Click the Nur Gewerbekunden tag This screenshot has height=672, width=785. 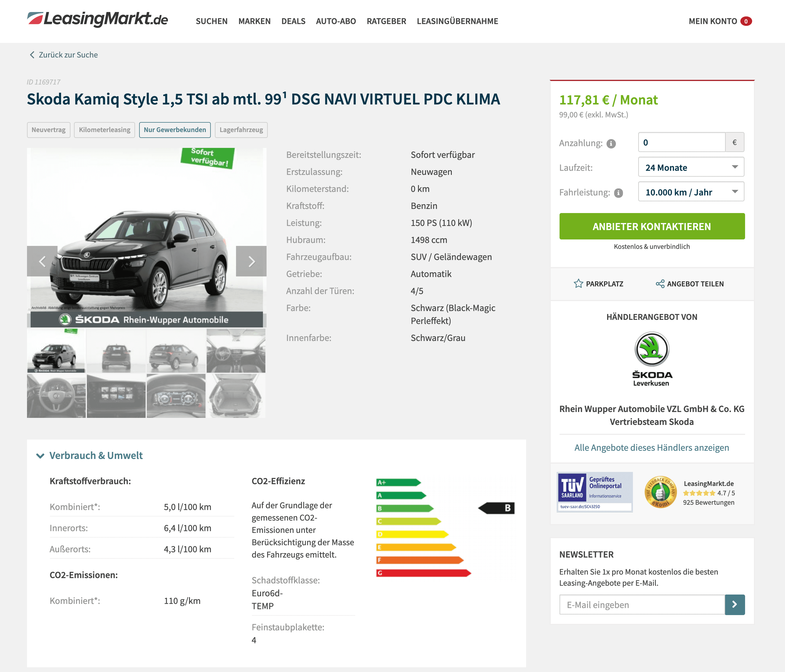pyautogui.click(x=175, y=130)
